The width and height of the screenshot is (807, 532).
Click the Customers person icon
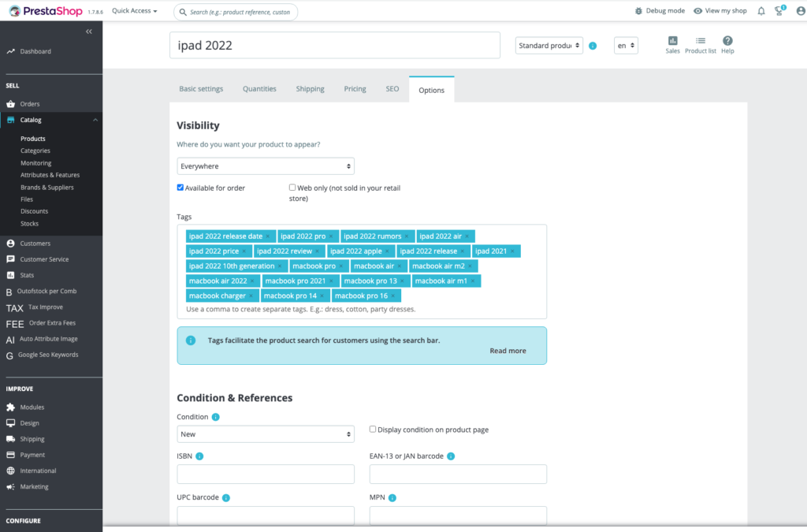pos(10,244)
